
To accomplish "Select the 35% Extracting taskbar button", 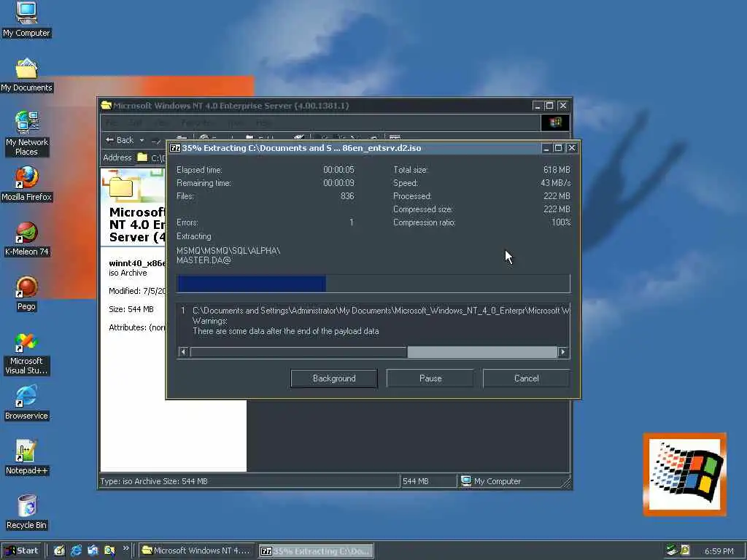I will coord(317,551).
